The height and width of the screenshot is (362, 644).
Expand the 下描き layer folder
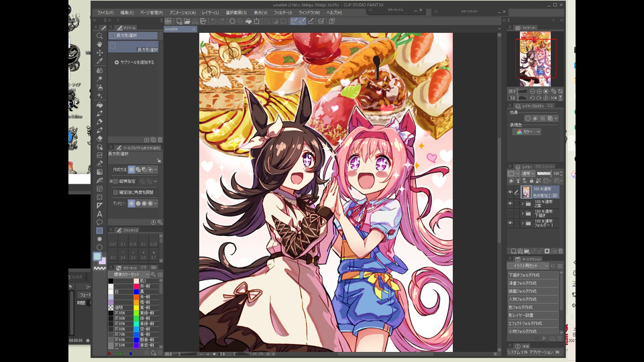click(523, 213)
